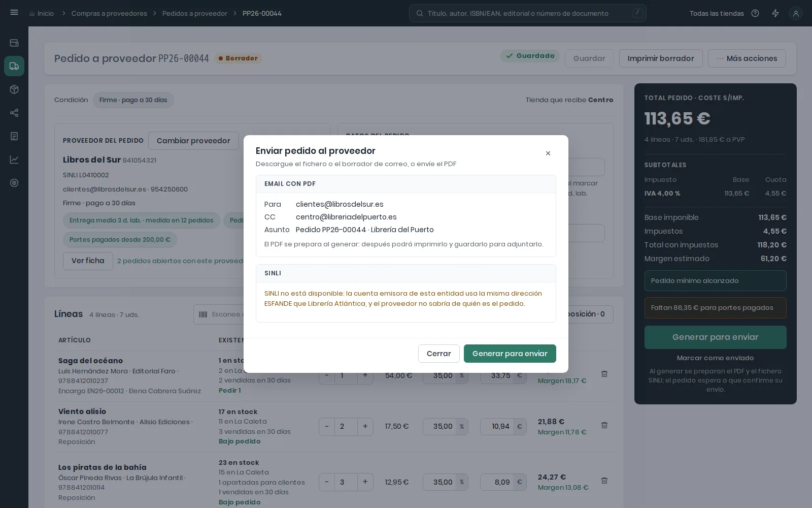Viewport: 812px width, 508px height.
Task: Open the hamburger navigation menu
Action: tap(14, 13)
